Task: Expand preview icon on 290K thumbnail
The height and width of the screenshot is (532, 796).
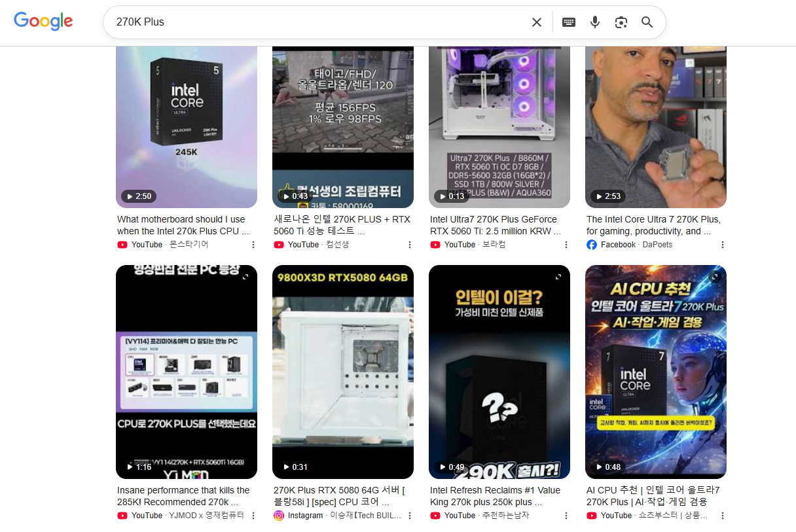Action: pos(558,277)
